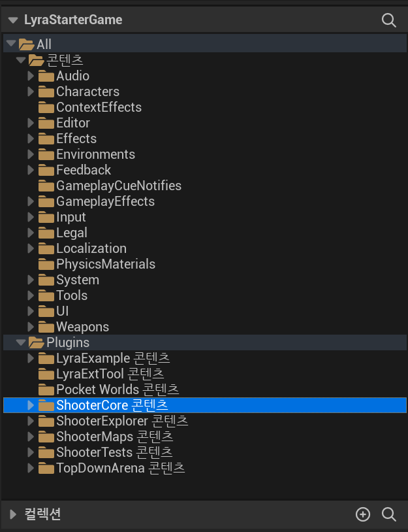Collapse the LyraStarterGame section arrow

13,20
